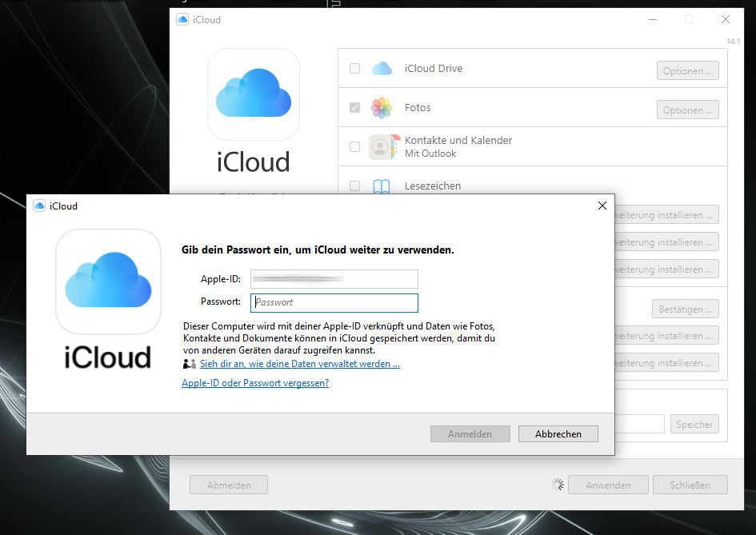Click the 'Mit Outlook' subtitle text
The width and height of the screenshot is (756, 535).
coord(430,154)
